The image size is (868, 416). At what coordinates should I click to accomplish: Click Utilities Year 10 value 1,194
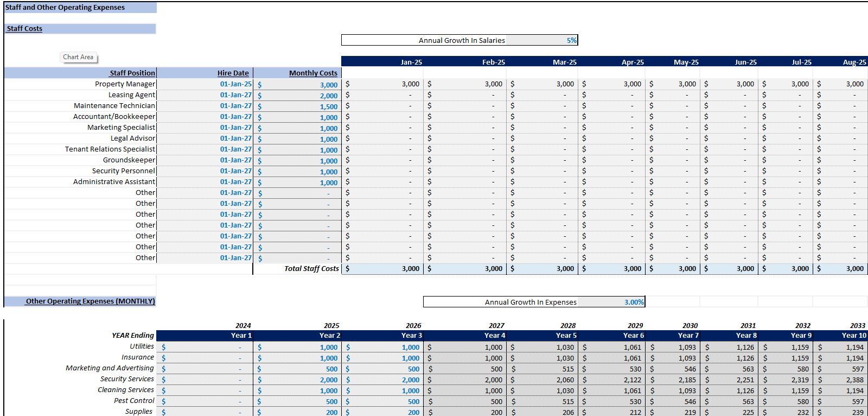(855, 348)
